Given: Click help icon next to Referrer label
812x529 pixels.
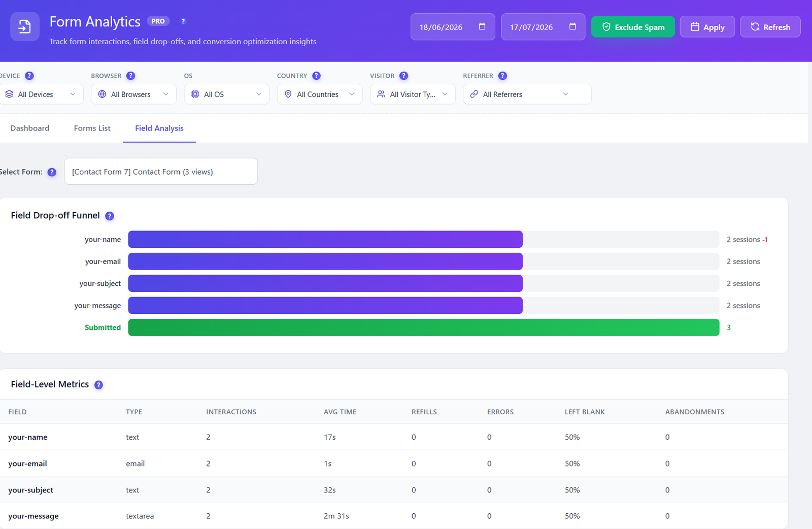Looking at the screenshot, I should [502, 76].
